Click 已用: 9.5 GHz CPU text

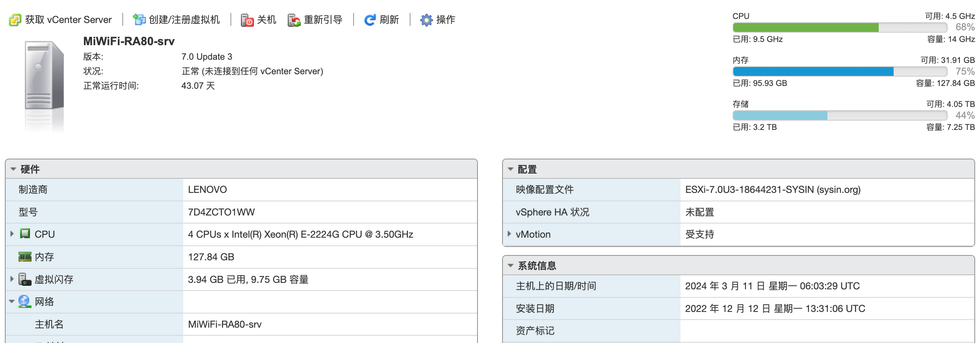point(758,39)
